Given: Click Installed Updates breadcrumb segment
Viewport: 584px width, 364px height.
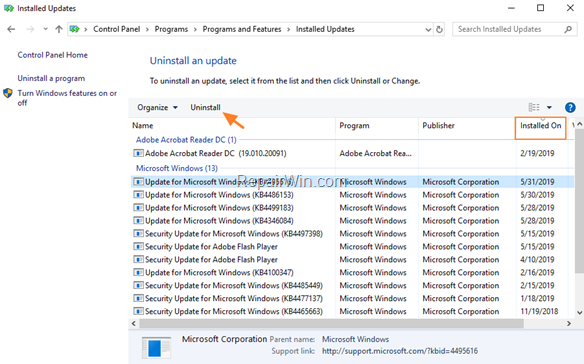Looking at the screenshot, I should coord(325,29).
